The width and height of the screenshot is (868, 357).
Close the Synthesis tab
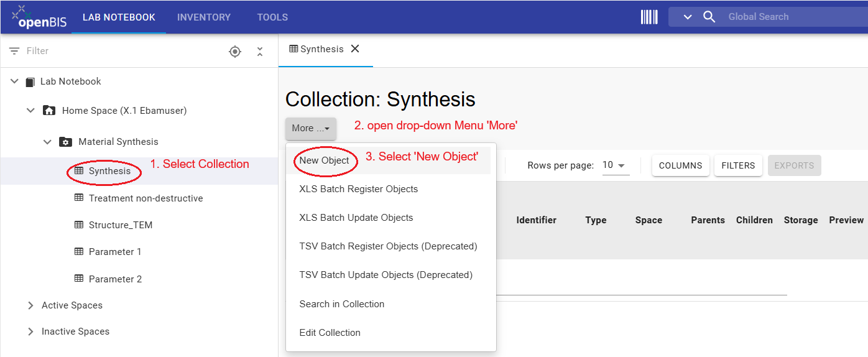pyautogui.click(x=355, y=49)
